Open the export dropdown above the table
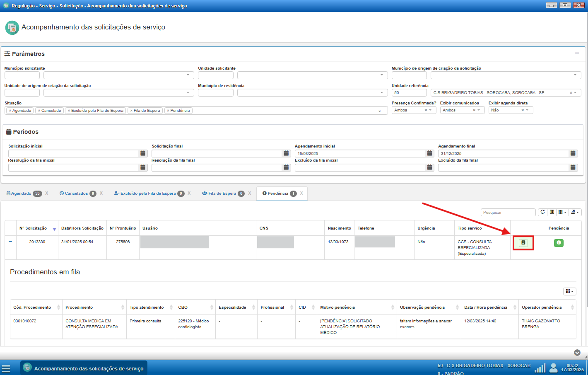588x375 pixels. [x=575, y=212]
